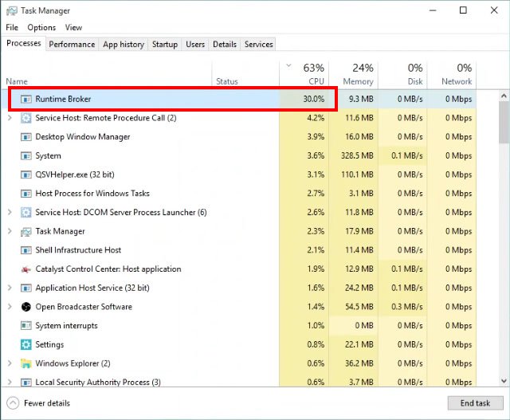510x420 pixels.
Task: Switch to the Performance tab
Action: click(x=72, y=45)
